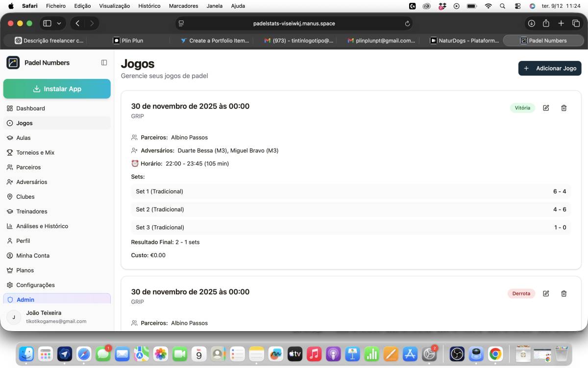Open Adversários in the sidebar

tap(57, 182)
